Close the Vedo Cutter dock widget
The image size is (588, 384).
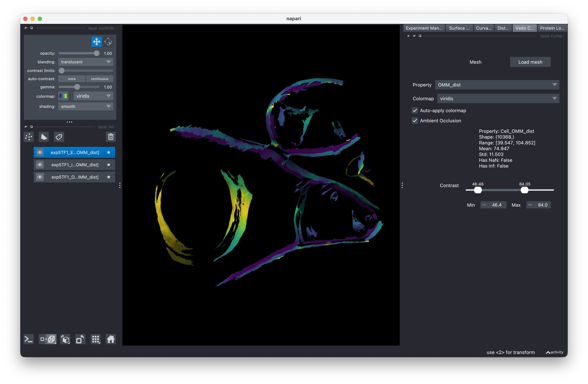pos(408,36)
